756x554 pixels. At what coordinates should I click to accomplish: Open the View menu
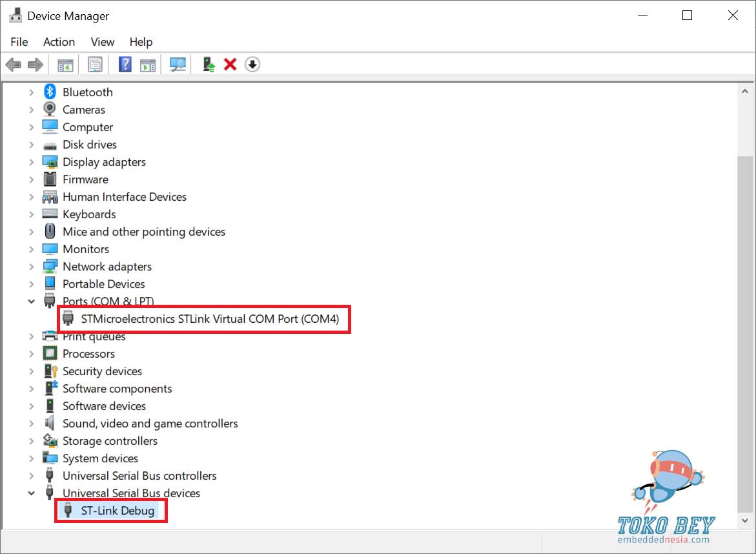(102, 42)
